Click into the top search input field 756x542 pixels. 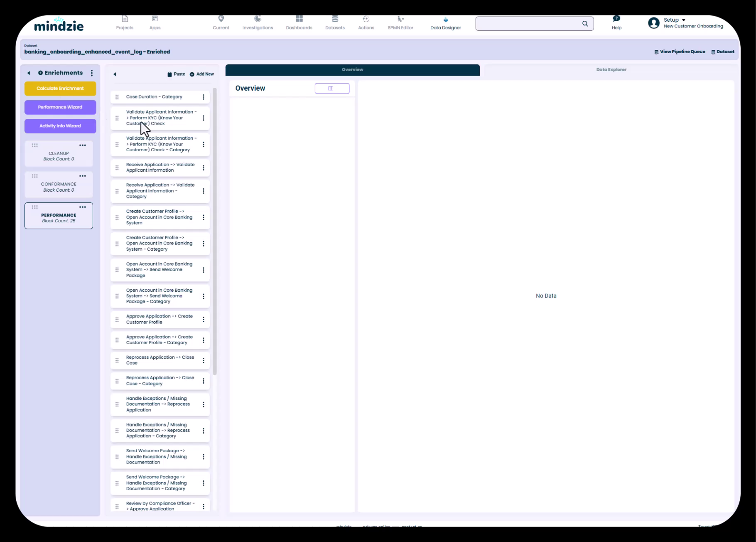528,24
